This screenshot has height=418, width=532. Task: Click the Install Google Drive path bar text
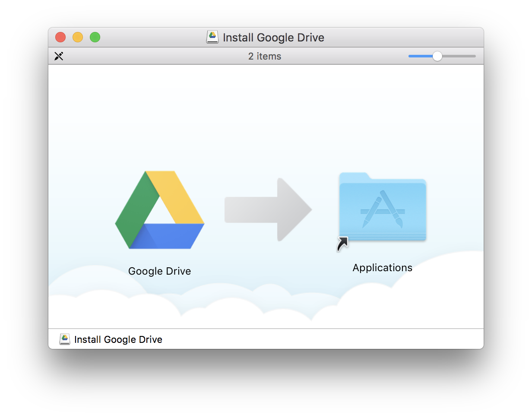118,339
